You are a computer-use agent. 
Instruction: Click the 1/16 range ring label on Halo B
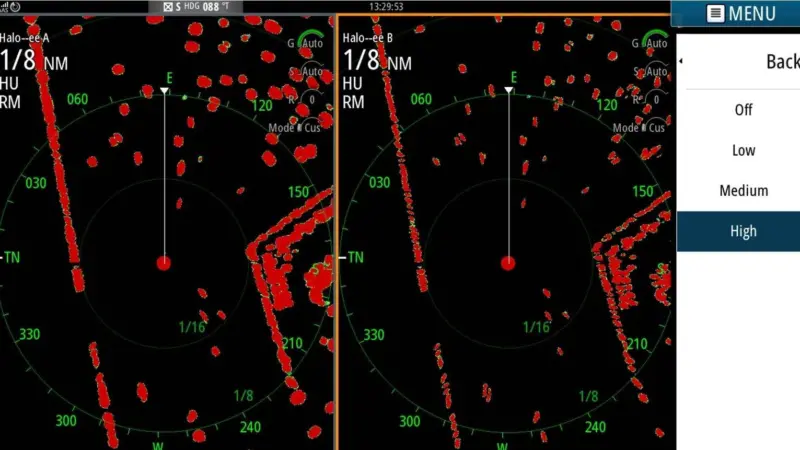[536, 327]
